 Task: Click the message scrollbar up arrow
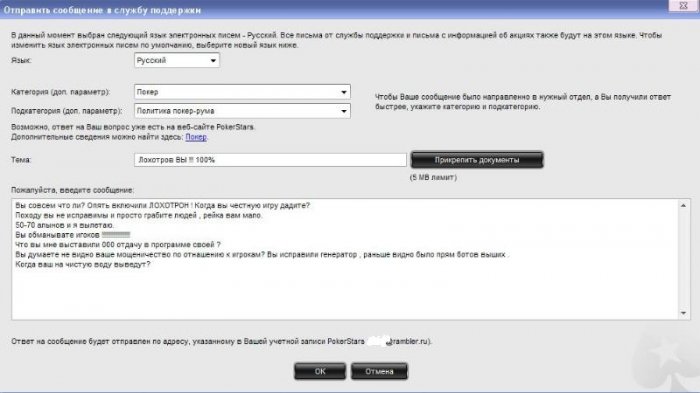click(683, 205)
